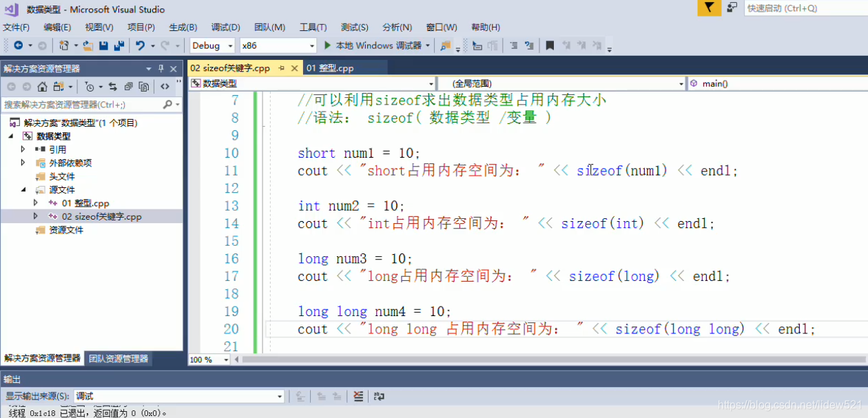Open 显示输出来源 调试 dropdown
868x418 pixels.
tap(178, 396)
